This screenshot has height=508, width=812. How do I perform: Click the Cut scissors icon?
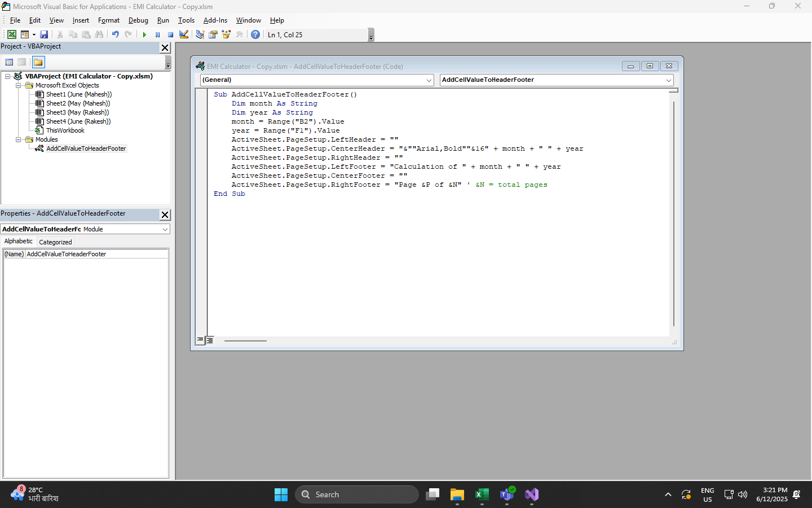point(60,34)
